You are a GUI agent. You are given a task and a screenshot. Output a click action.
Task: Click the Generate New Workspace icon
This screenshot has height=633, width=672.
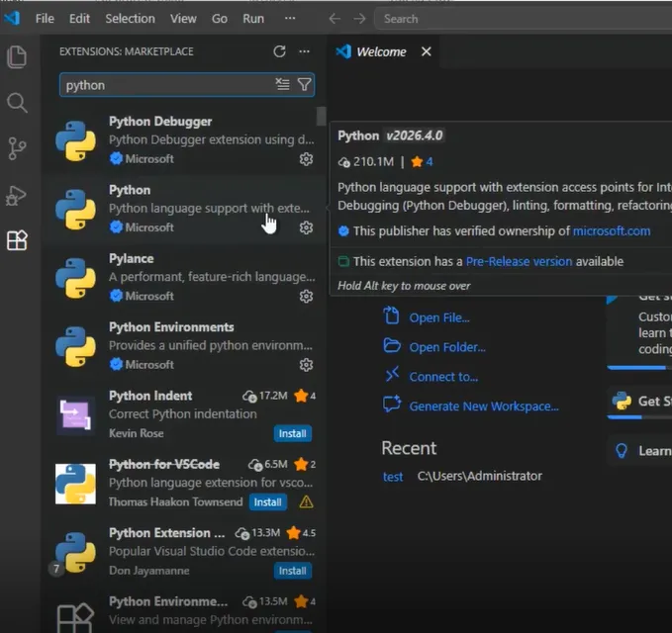click(392, 404)
